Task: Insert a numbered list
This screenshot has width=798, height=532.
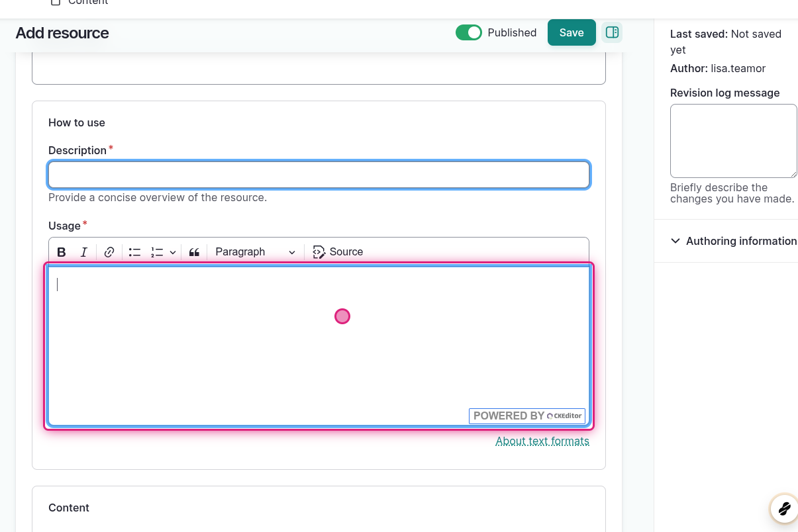Action: [157, 252]
